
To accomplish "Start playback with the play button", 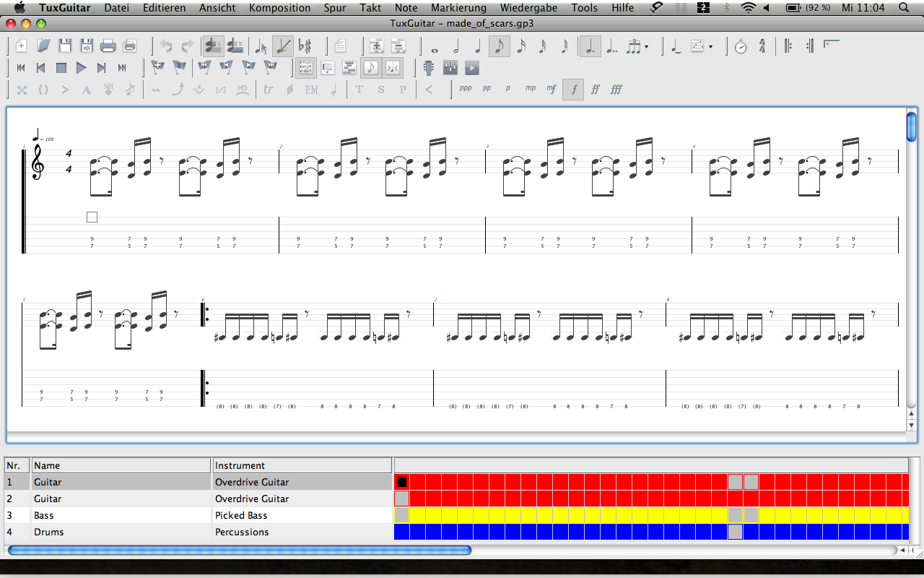I will tap(82, 68).
